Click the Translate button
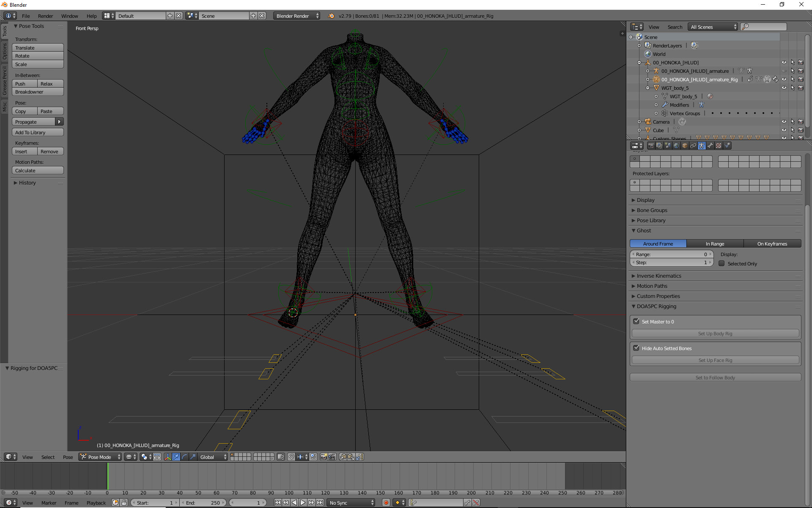This screenshot has width=812, height=508. [x=38, y=47]
